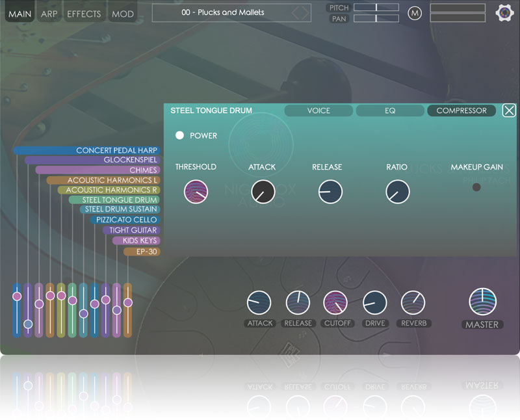Viewport: 520px width, 420px height.
Task: Click Chimes volume fader handle
Action: click(x=39, y=304)
